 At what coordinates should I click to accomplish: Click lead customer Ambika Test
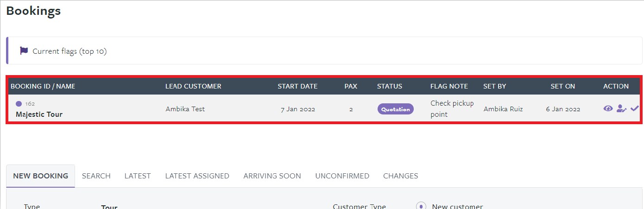click(185, 109)
